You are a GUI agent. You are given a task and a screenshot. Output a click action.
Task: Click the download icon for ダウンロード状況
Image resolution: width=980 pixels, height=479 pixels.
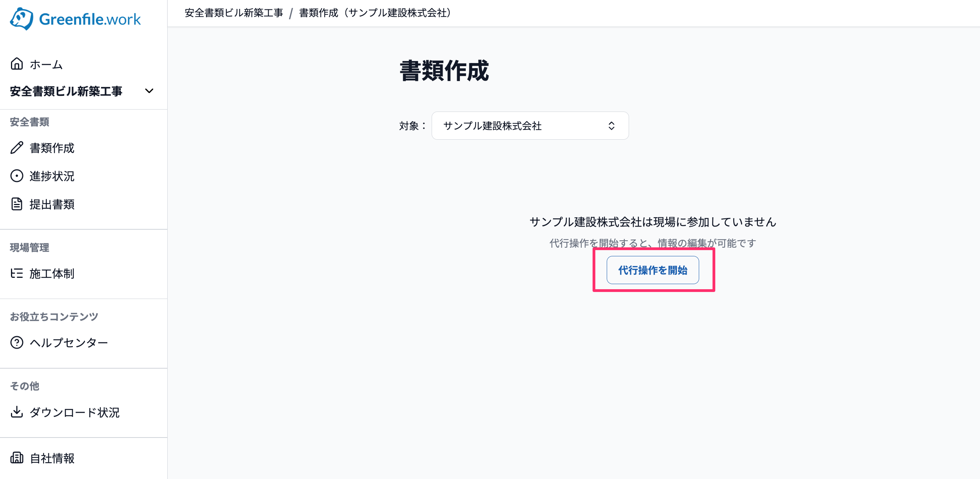pyautogui.click(x=16, y=412)
